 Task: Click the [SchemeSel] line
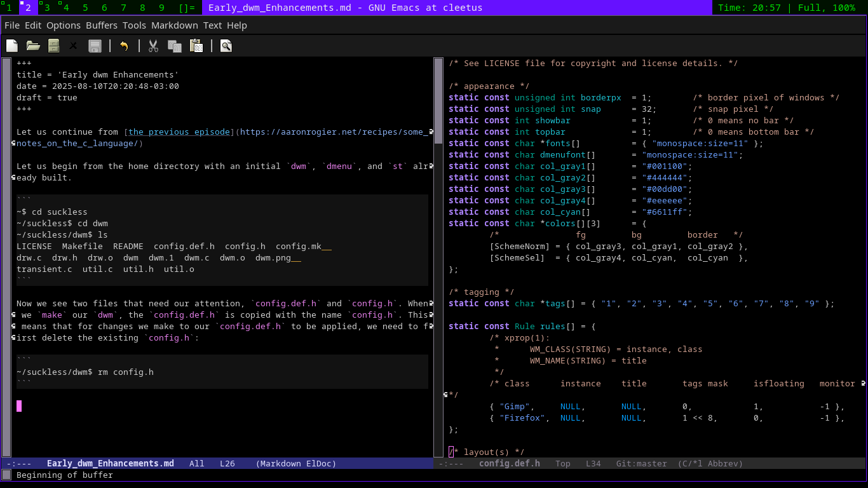pos(619,258)
